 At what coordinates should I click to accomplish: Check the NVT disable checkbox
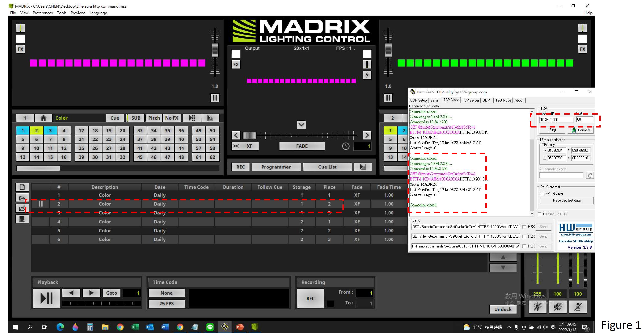pos(542,193)
